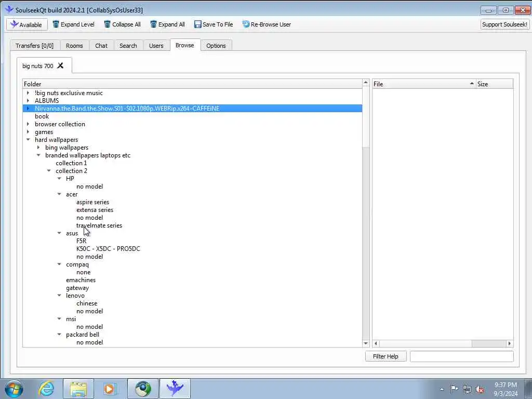Collapse branded wallpapers laptops etc folder
The image size is (532, 399).
[38, 155]
